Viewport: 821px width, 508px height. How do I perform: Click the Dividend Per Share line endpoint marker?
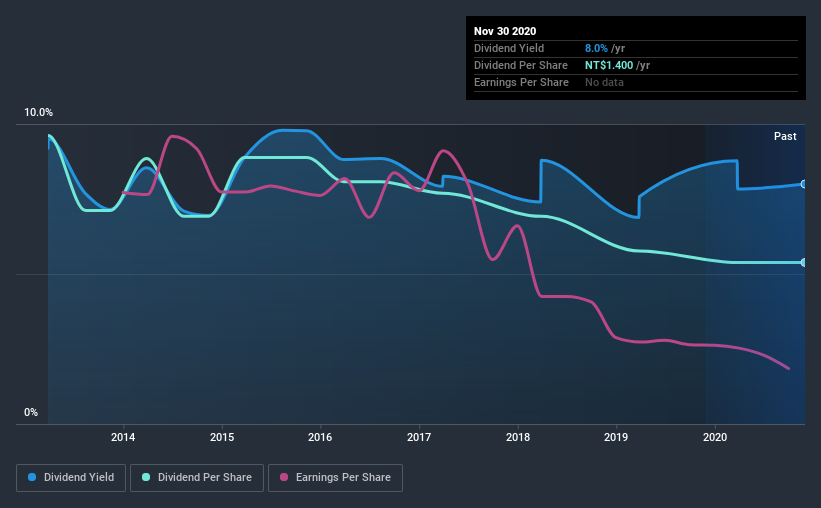(x=803, y=262)
